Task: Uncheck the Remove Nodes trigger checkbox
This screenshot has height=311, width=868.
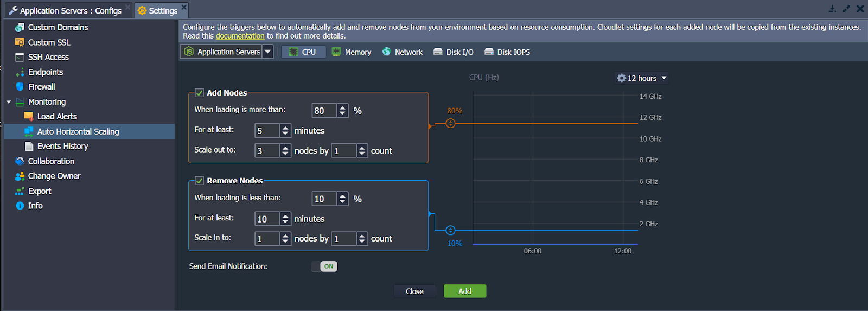Action: pyautogui.click(x=199, y=181)
